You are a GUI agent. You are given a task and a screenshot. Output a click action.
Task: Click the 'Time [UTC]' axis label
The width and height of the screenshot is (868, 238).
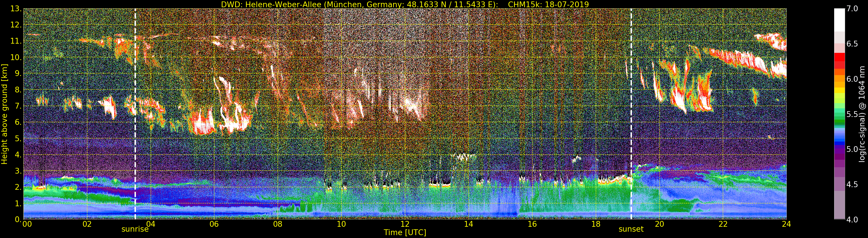[x=405, y=233]
